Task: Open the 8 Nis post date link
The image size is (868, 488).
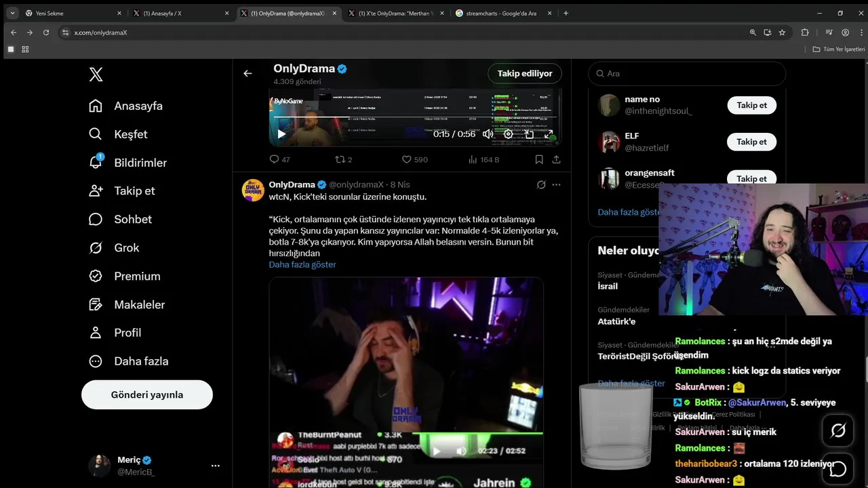Action: point(400,184)
